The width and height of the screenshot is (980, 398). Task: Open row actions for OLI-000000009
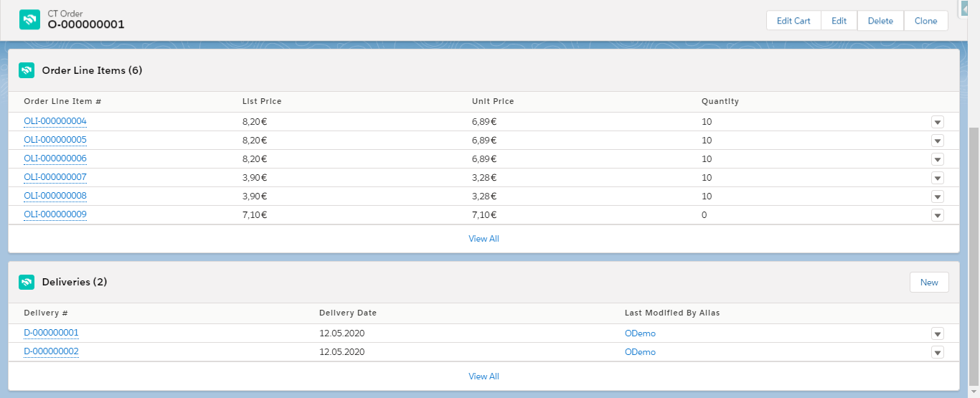(x=937, y=215)
